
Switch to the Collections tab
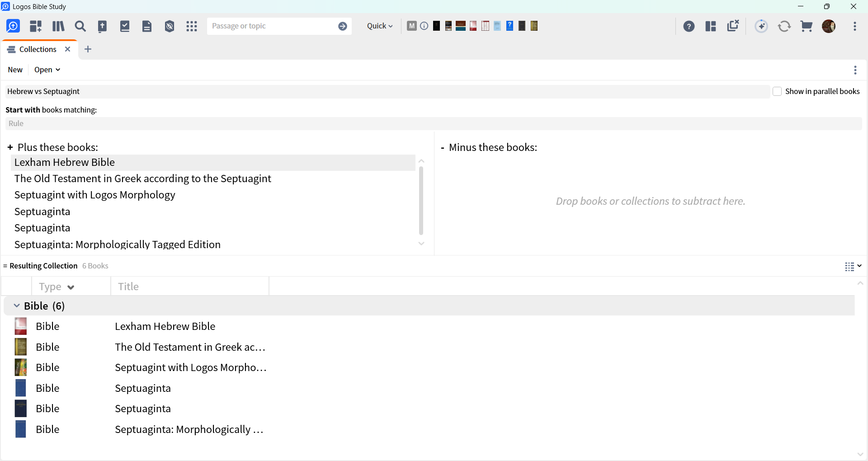click(x=38, y=49)
